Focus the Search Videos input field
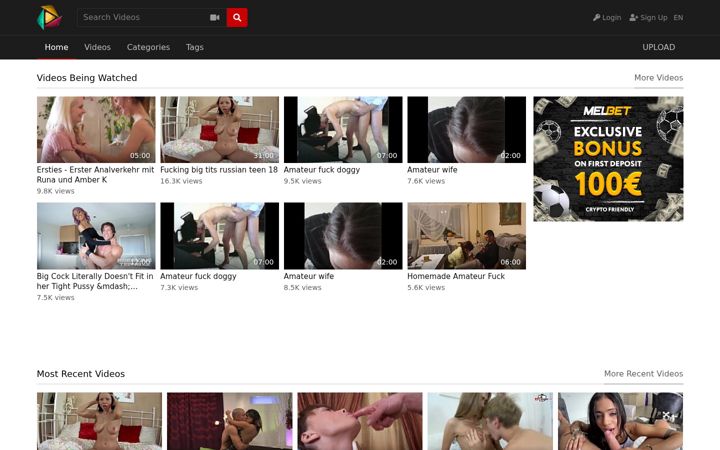Screen dimensions: 720x450 pyautogui.click(x=141, y=17)
